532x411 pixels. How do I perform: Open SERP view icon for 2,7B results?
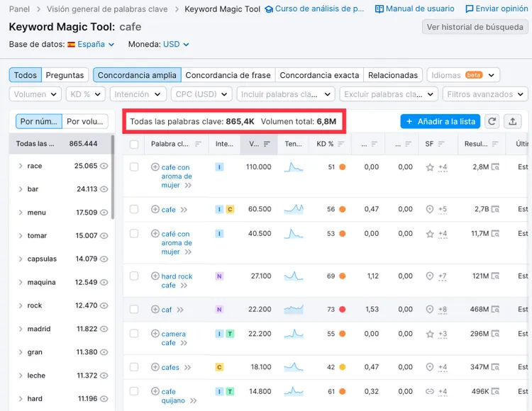(495, 209)
